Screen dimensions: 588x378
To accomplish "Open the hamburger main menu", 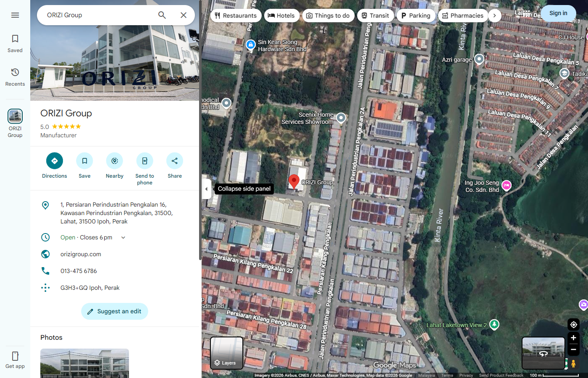I will 15,15.
